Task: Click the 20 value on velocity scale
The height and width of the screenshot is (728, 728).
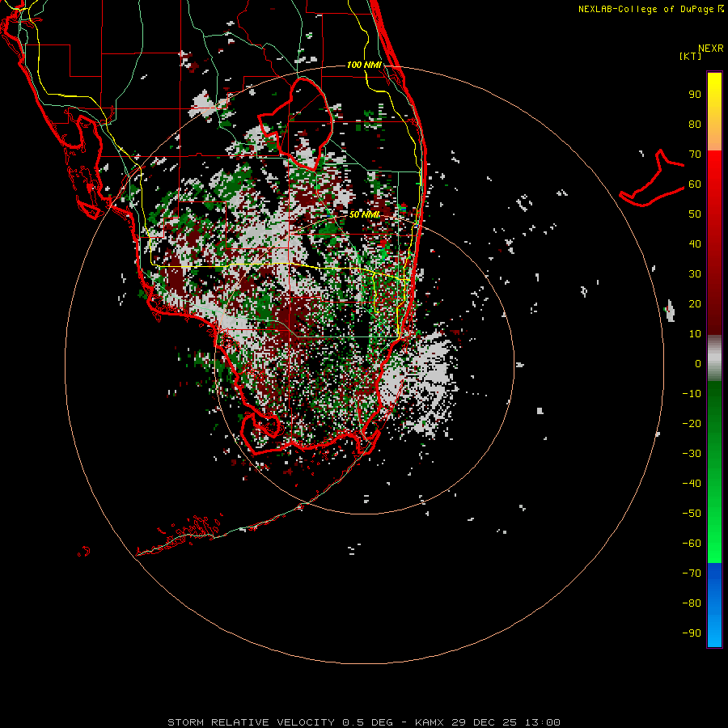Action: click(x=695, y=304)
